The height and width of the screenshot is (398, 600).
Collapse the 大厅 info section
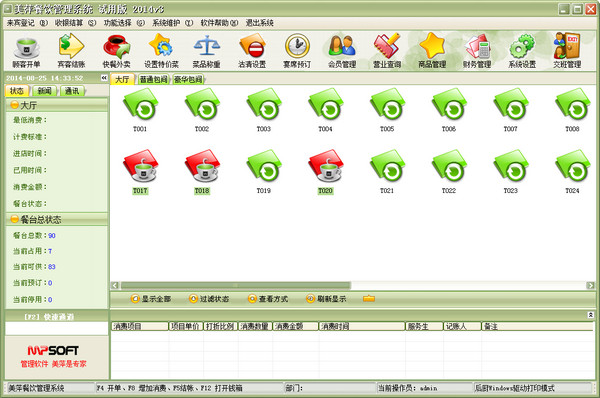pyautogui.click(x=15, y=105)
